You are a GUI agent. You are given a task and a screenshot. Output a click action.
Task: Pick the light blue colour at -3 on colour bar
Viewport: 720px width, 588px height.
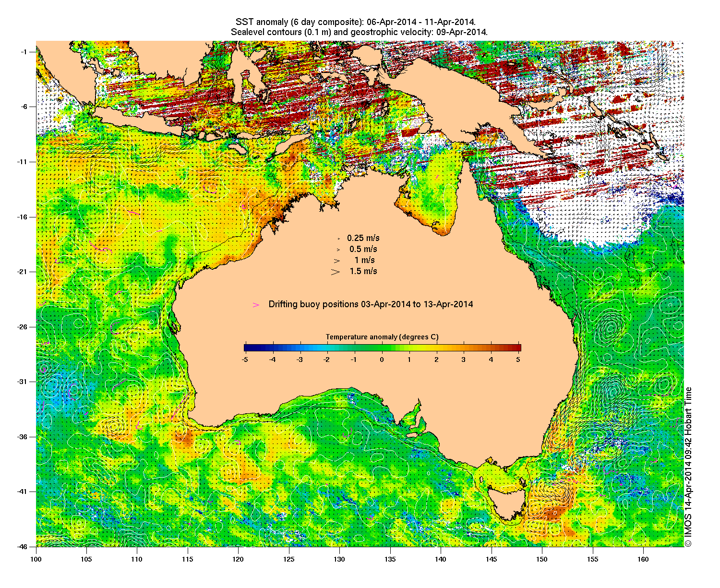[301, 348]
